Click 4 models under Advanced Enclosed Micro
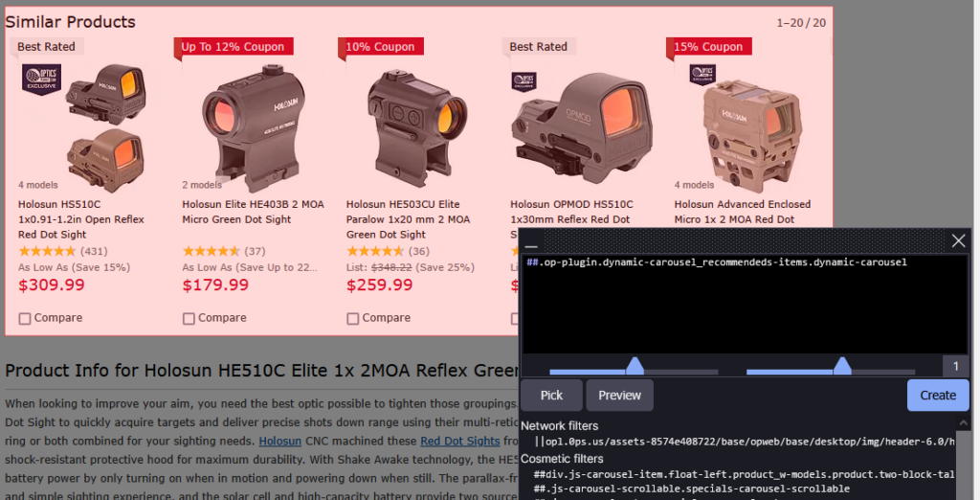 coord(694,185)
